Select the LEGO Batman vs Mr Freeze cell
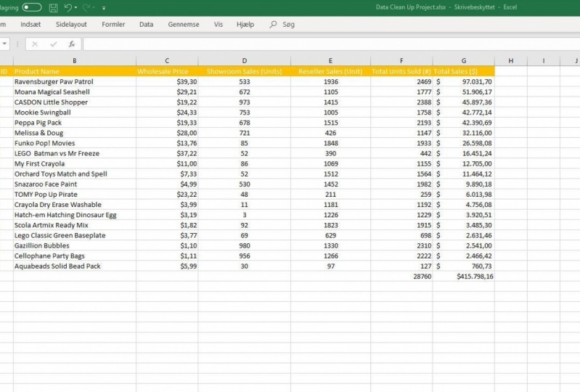The height and width of the screenshot is (392, 580). 75,153
